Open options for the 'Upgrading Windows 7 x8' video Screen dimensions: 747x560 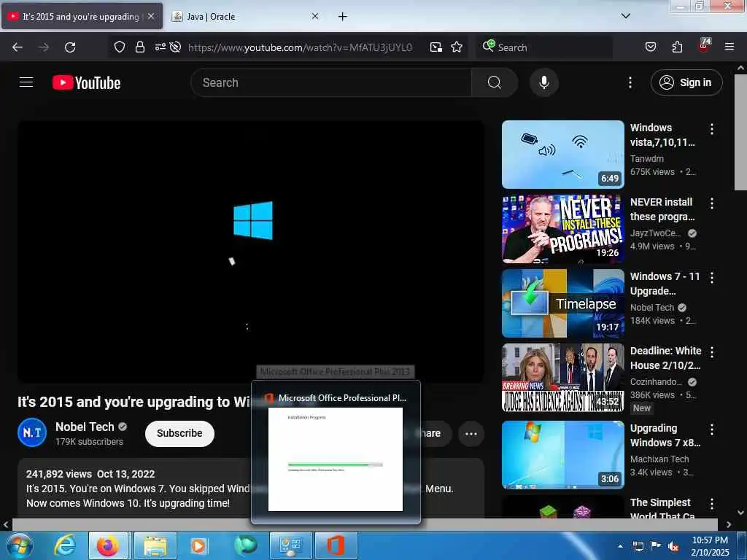[711, 429]
